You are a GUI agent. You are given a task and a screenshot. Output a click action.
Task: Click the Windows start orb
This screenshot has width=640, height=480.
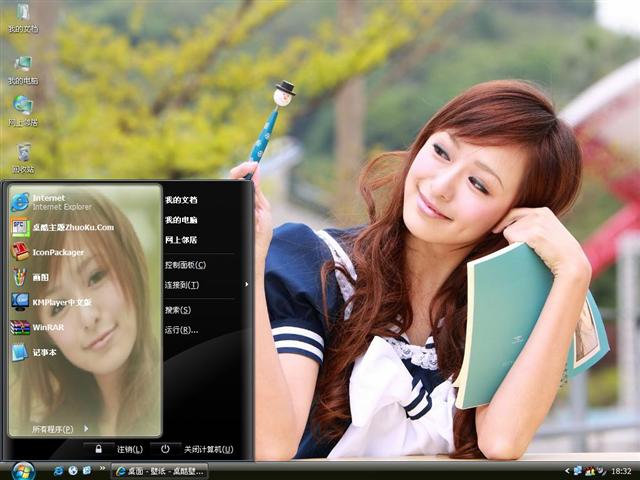(x=23, y=471)
